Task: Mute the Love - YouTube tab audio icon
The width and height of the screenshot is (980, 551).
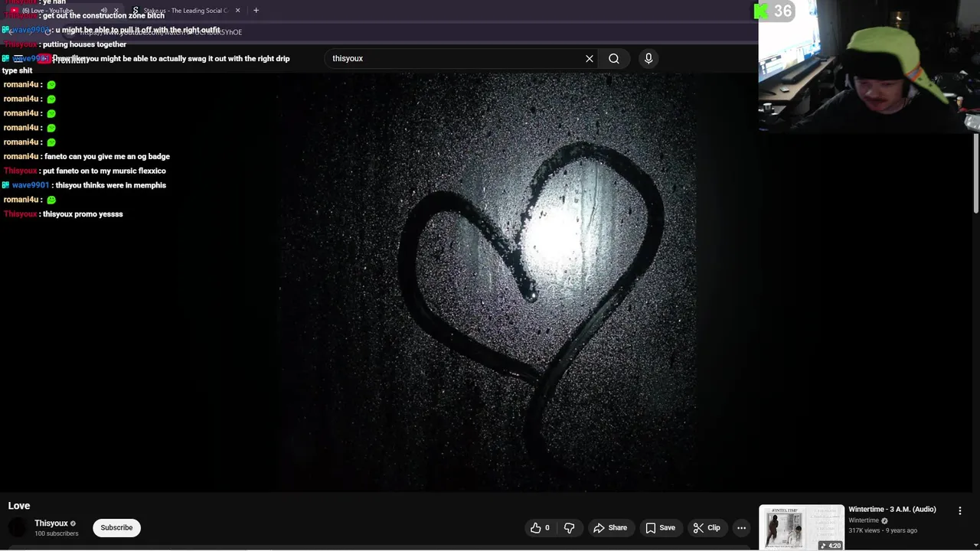Action: (104, 11)
